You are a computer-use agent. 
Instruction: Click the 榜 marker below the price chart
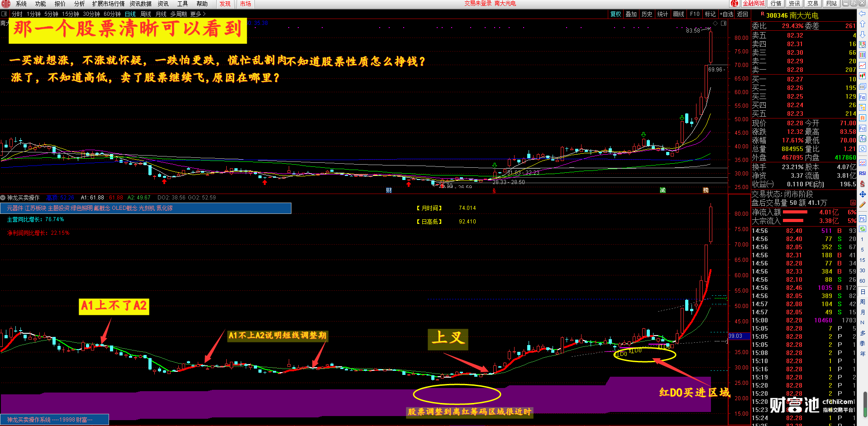click(706, 190)
